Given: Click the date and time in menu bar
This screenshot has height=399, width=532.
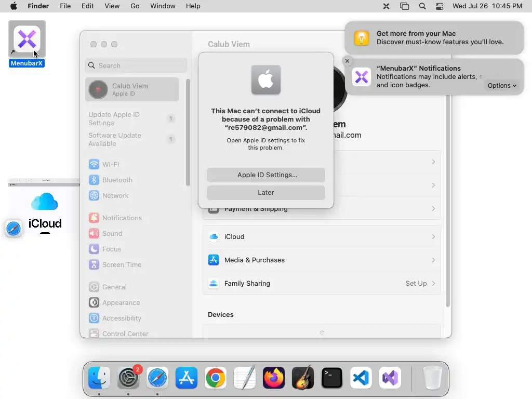Looking at the screenshot, I should point(487,6).
